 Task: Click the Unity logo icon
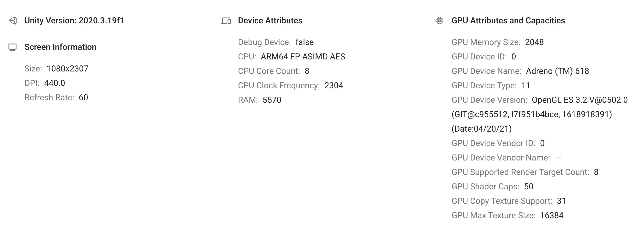(x=13, y=20)
